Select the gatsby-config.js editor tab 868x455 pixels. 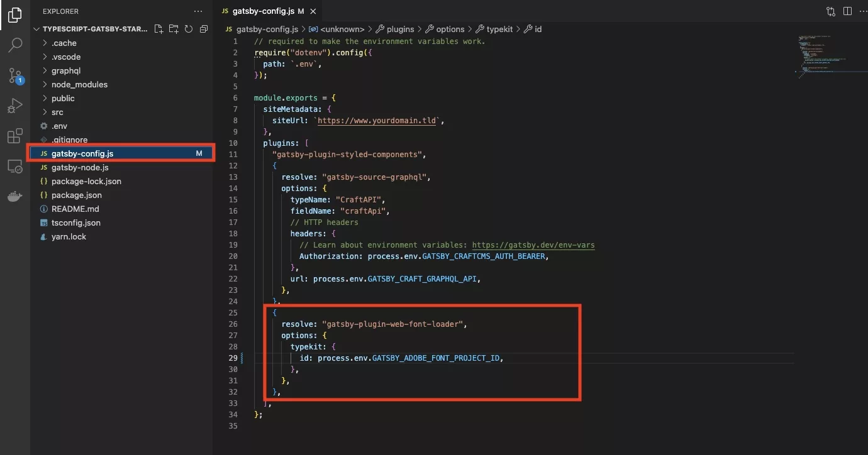pos(263,11)
